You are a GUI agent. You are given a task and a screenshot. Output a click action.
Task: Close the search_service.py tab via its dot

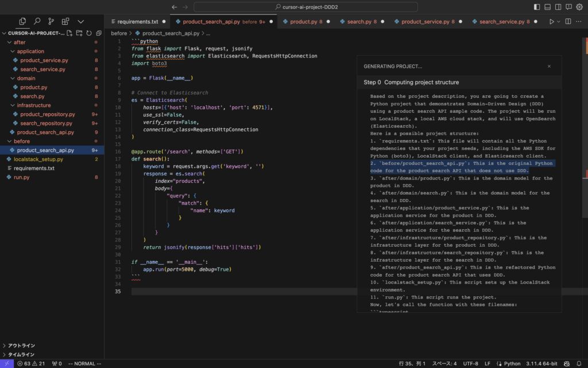pos(536,21)
